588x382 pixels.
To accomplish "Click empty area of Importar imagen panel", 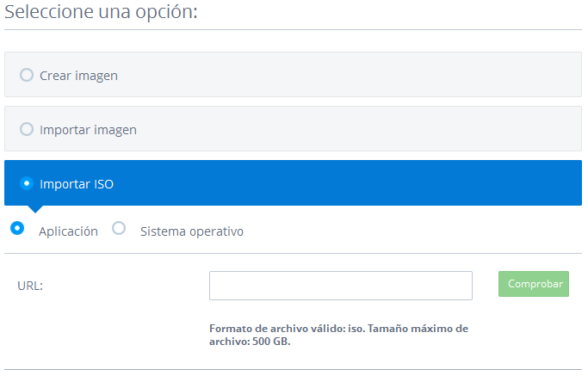I will (x=362, y=129).
